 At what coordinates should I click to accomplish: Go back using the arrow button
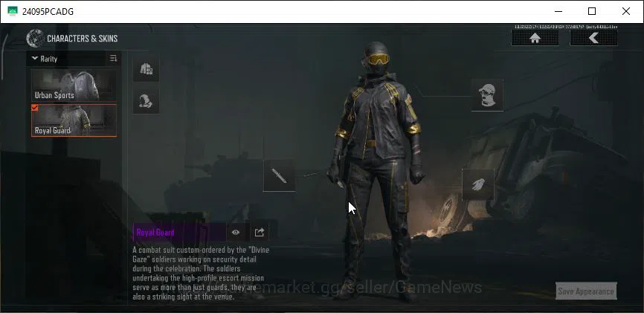click(593, 38)
